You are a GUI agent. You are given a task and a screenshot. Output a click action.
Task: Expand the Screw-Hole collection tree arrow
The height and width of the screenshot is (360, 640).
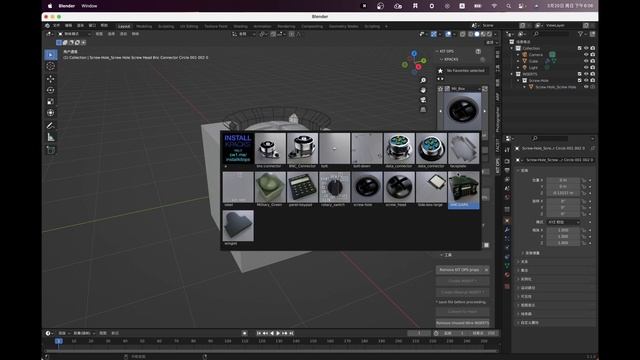coord(518,81)
